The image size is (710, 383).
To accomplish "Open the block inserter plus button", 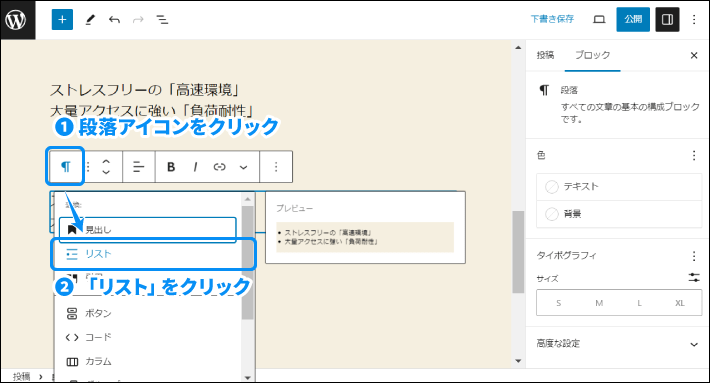I will (62, 19).
